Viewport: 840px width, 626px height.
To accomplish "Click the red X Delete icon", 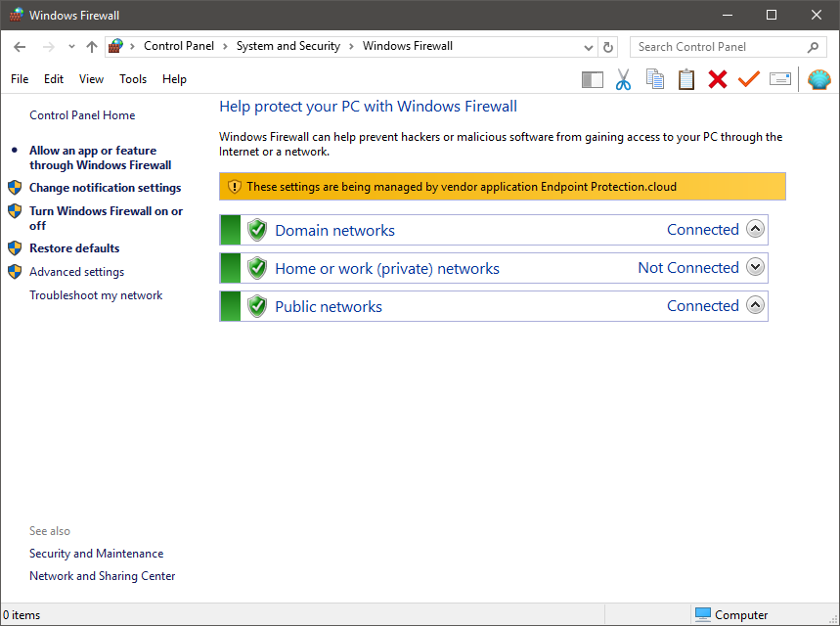I will click(x=718, y=79).
